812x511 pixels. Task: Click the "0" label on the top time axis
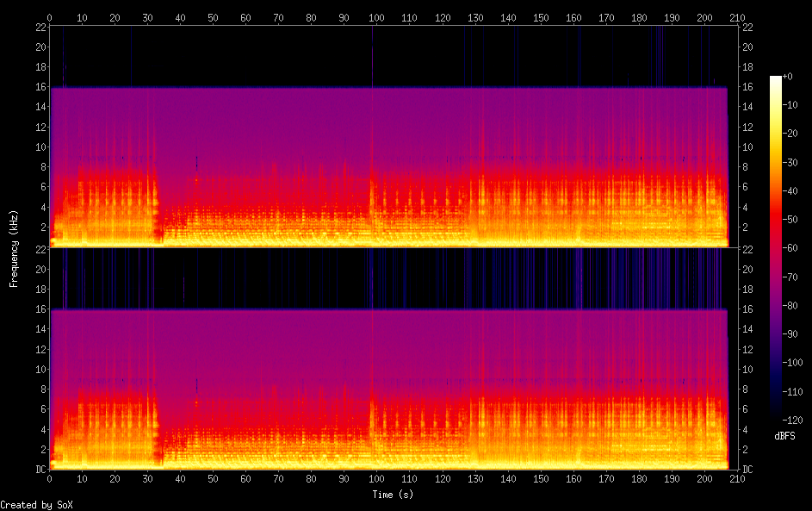click(x=49, y=17)
